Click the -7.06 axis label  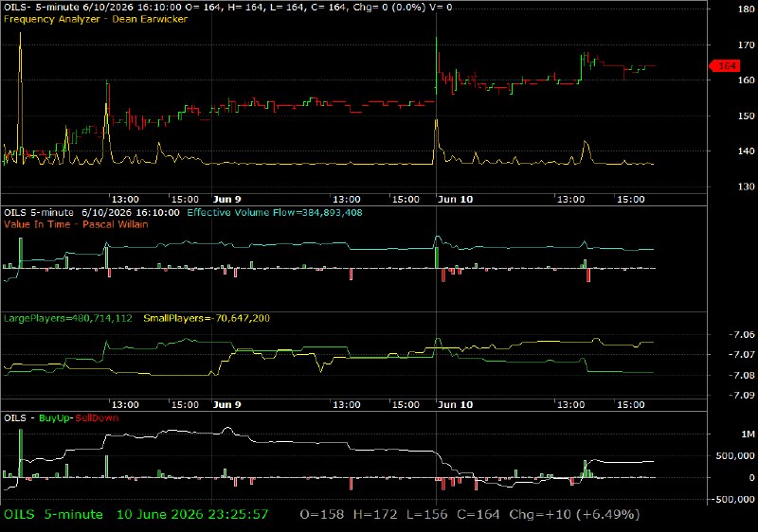(742, 334)
